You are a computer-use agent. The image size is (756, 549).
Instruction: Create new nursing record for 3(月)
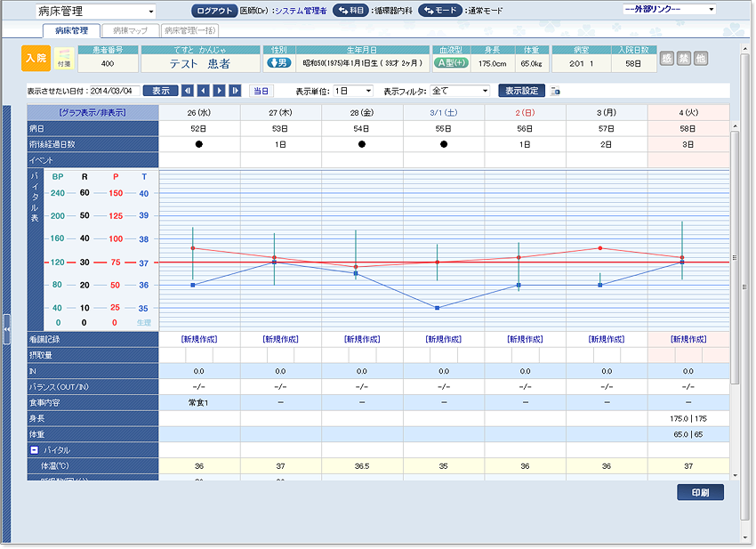click(x=607, y=339)
